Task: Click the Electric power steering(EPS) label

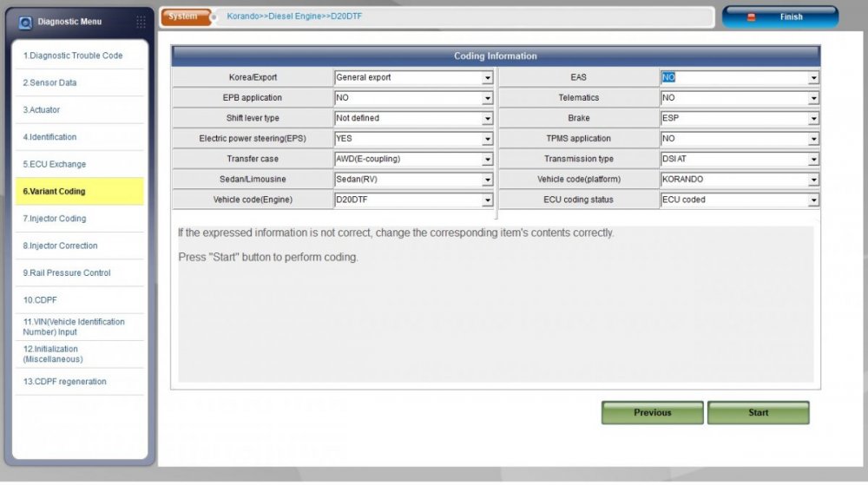Action: tap(253, 138)
